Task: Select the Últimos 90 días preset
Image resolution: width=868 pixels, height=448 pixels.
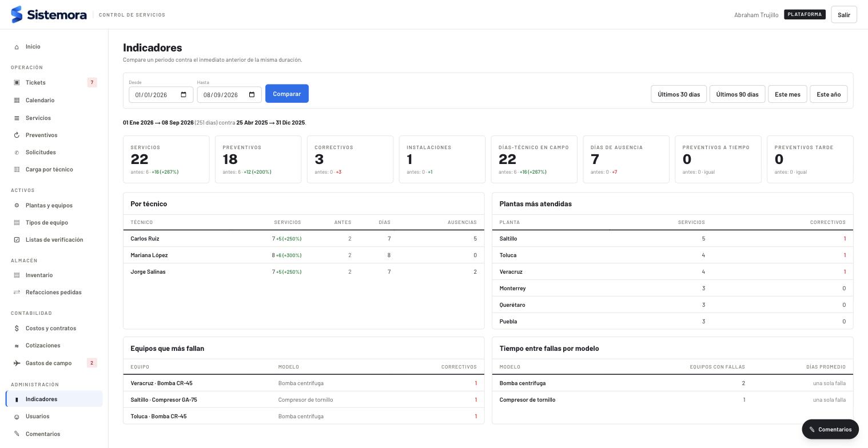Action: click(x=737, y=94)
